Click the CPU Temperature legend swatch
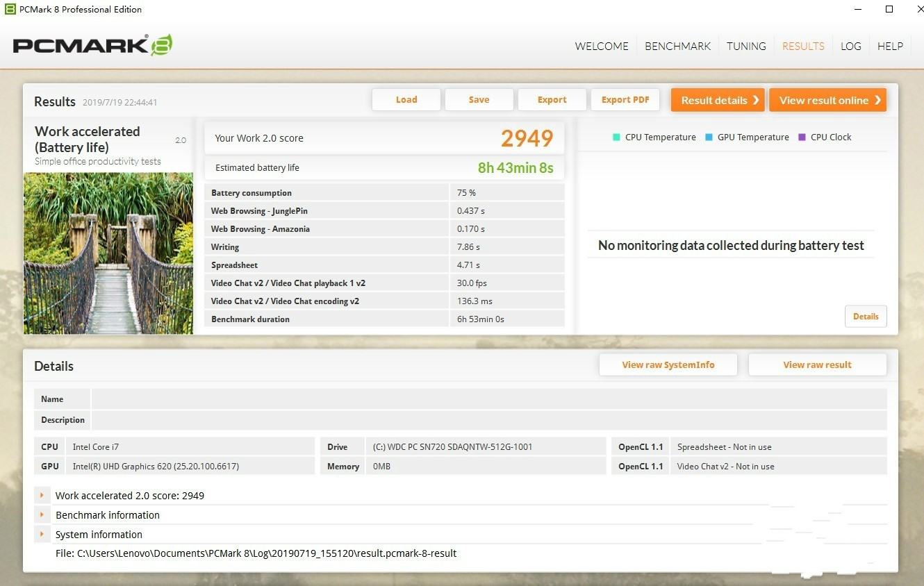This screenshot has width=924, height=586. coord(616,137)
